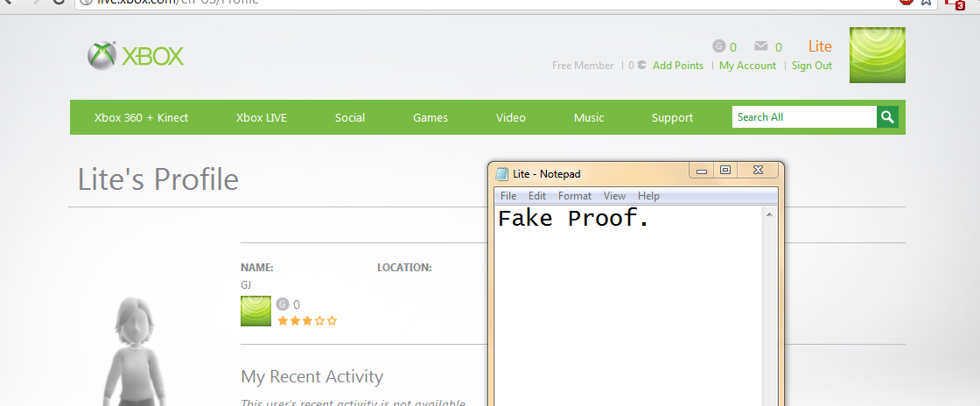Click the red extension badge icon showing 3
The width and height of the screenshot is (980, 406).
[x=957, y=3]
